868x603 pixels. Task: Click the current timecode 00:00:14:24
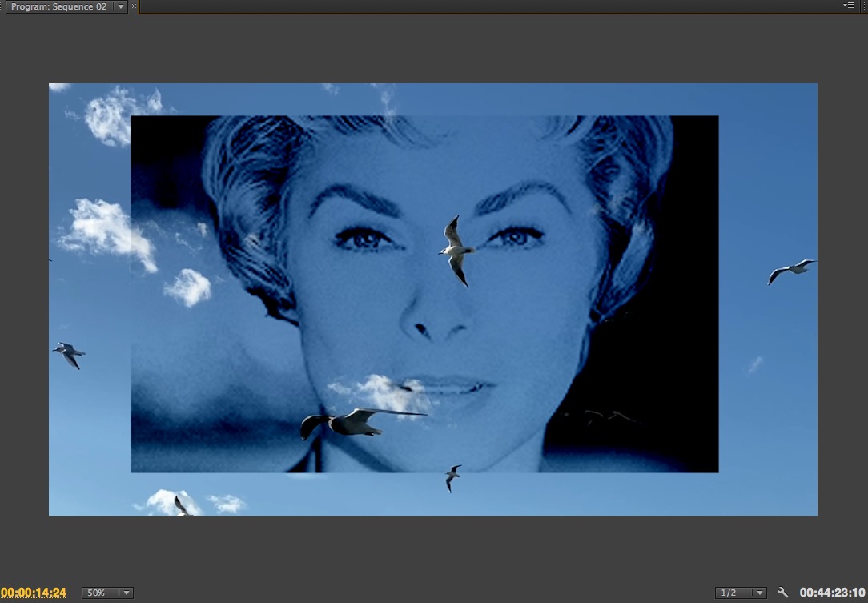click(34, 593)
